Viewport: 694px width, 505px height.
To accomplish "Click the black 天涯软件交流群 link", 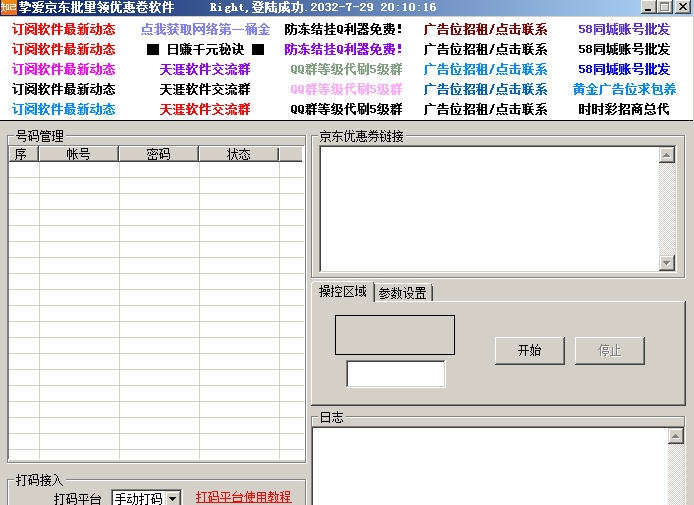I will (x=205, y=89).
